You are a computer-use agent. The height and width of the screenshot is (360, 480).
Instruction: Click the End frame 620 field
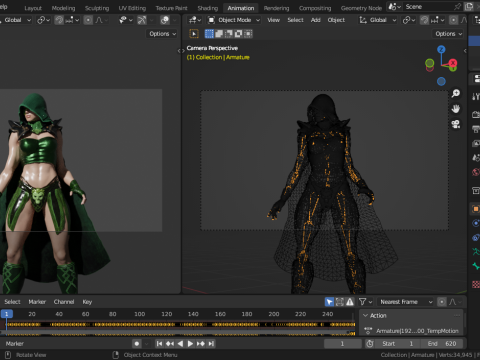point(442,344)
